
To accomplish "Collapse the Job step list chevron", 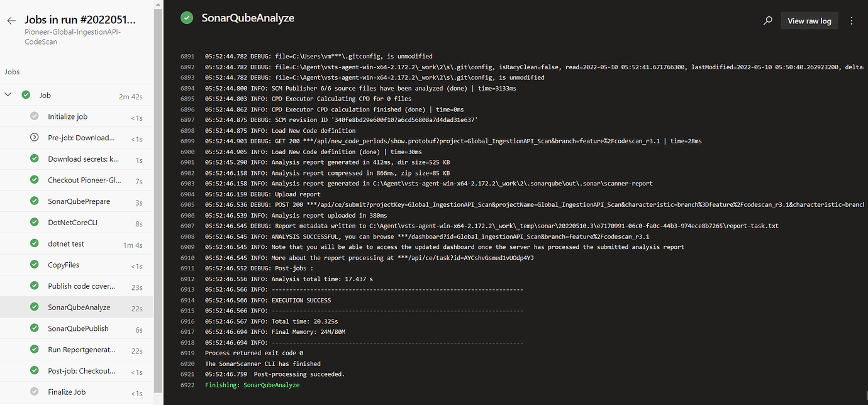I will pos(8,95).
